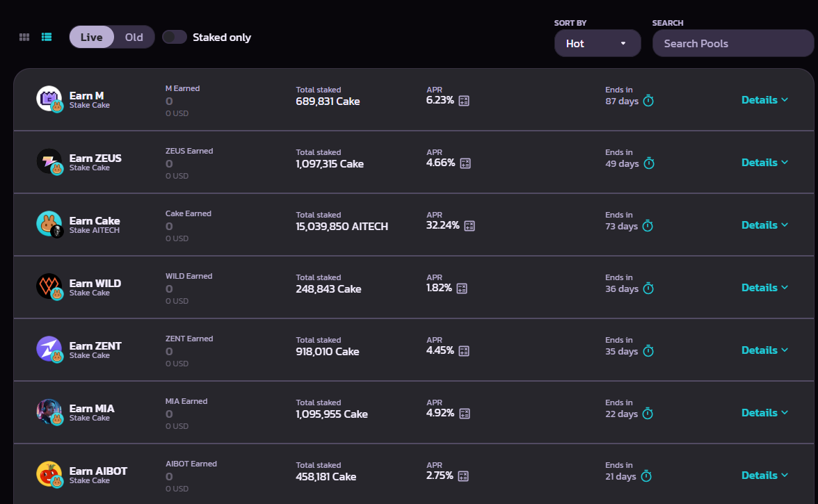Click the timer icon next to 35 days
The width and height of the screenshot is (818, 504).
point(648,351)
